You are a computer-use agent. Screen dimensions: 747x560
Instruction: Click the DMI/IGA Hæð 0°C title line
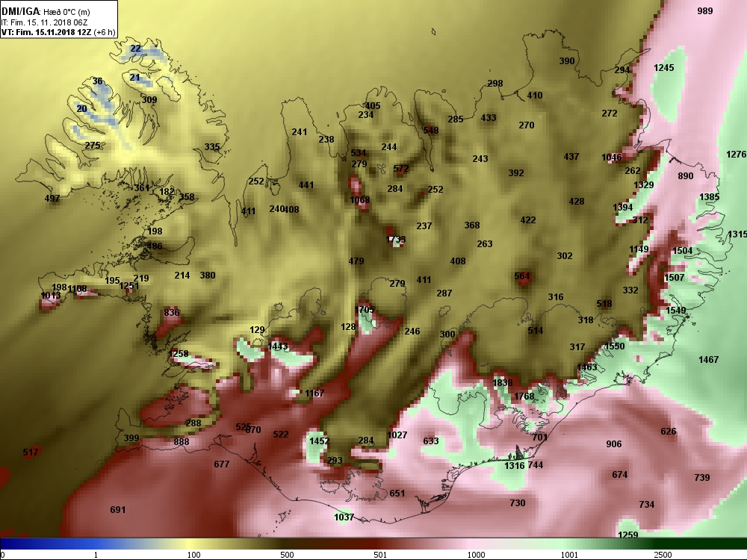tap(46, 11)
